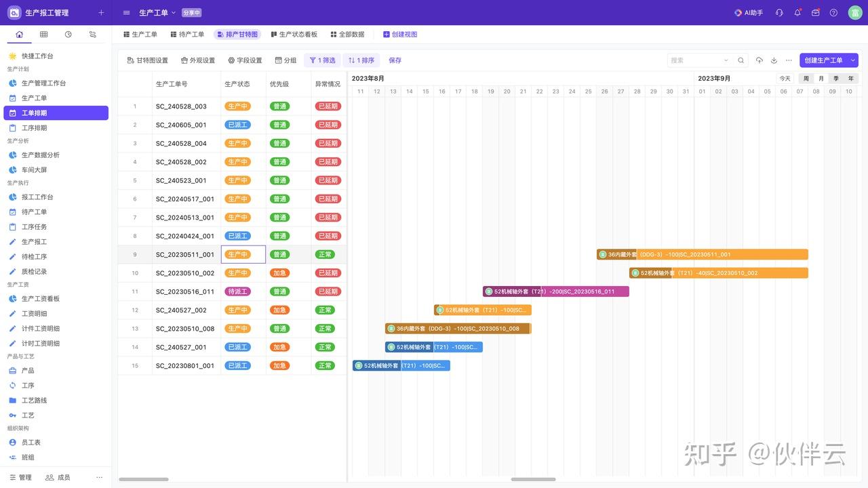Toggle sidebar collapse with hamburger icon
This screenshot has height=488, width=868.
coord(125,12)
